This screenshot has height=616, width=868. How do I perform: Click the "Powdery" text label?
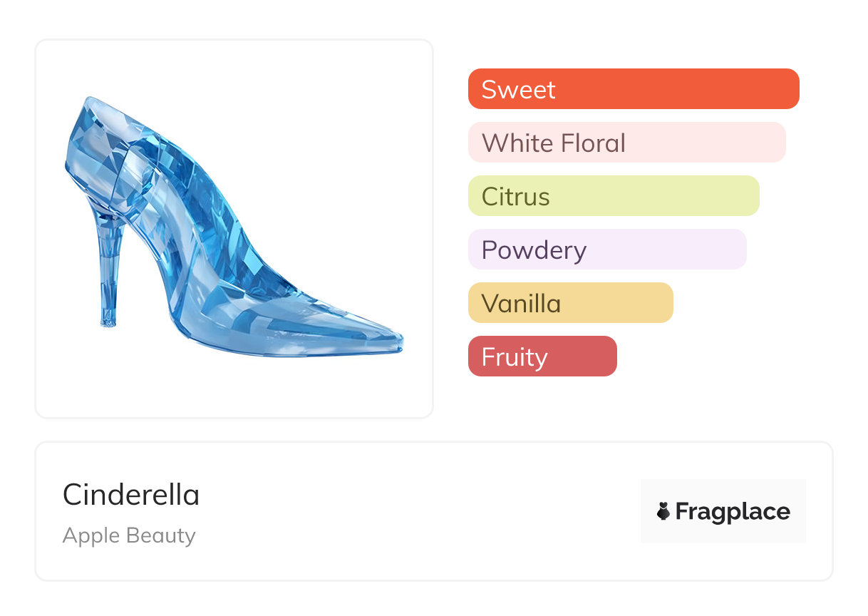pyautogui.click(x=534, y=250)
